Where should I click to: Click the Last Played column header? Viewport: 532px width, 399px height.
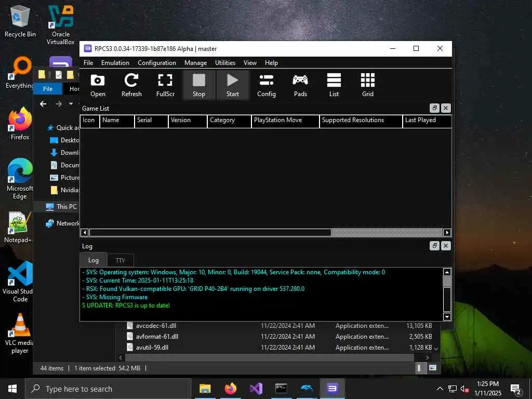(427, 121)
